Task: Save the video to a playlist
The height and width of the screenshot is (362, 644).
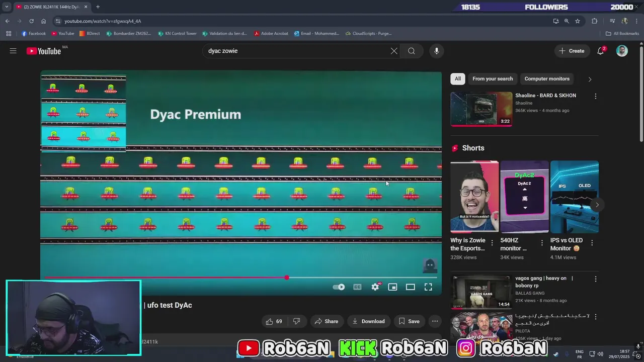Action: [409, 321]
